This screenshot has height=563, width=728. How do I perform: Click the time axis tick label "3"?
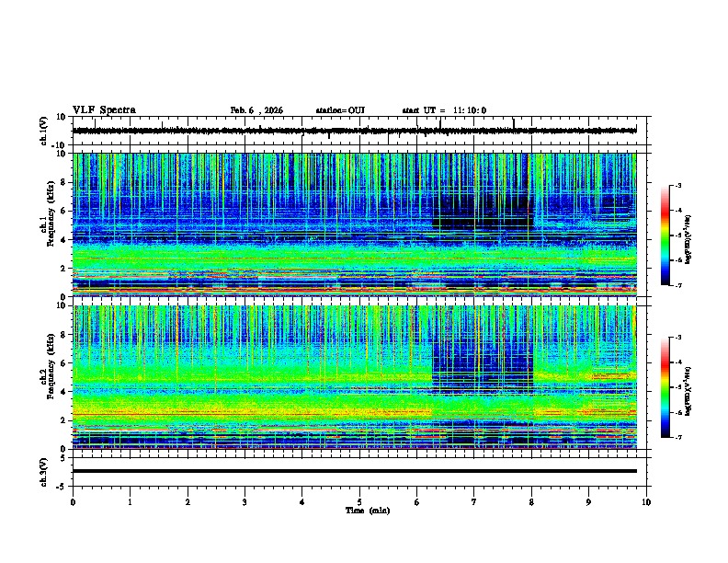tap(245, 502)
